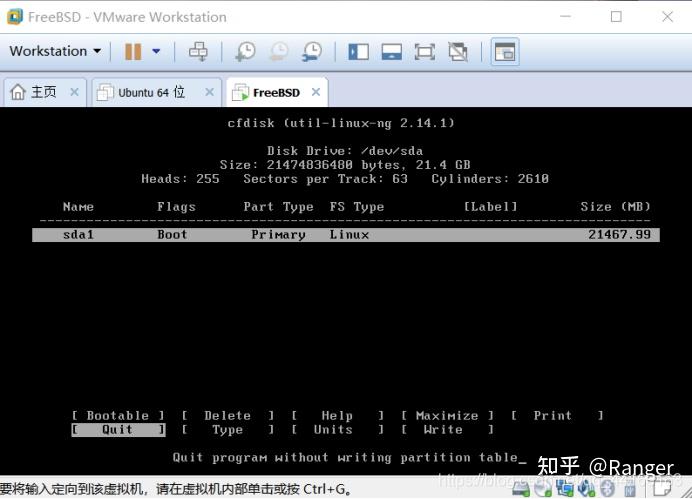
Task: Click the Bluetooth status icon
Action: point(607,488)
